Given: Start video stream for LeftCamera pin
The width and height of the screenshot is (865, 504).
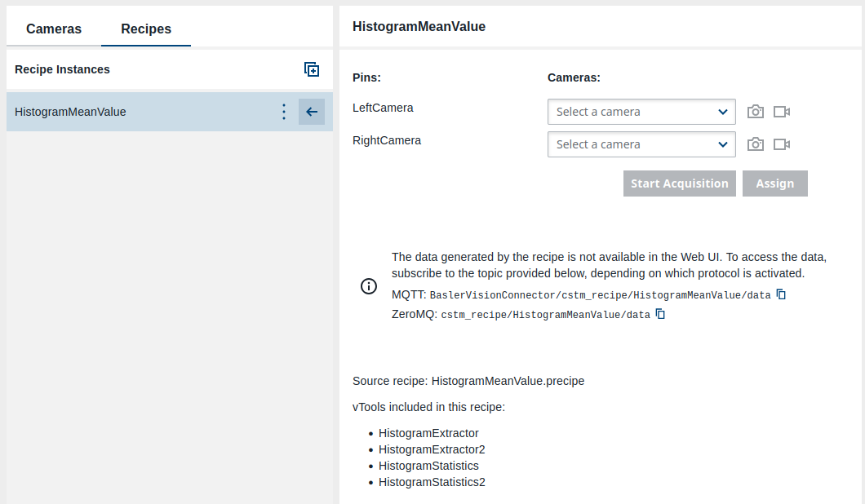Looking at the screenshot, I should (x=782, y=112).
